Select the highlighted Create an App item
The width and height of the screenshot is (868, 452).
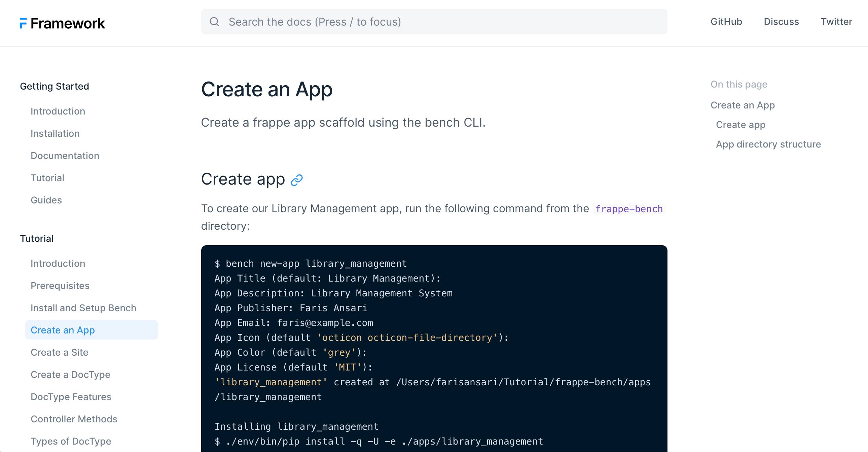63,330
